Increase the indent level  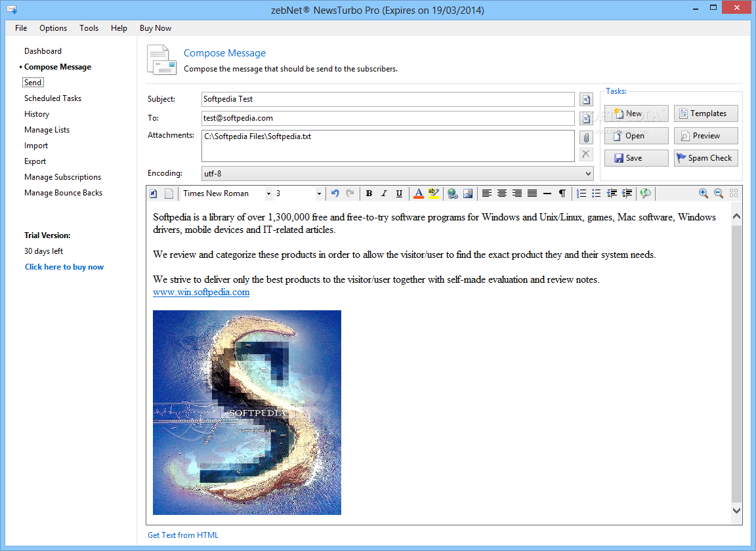coord(627,194)
